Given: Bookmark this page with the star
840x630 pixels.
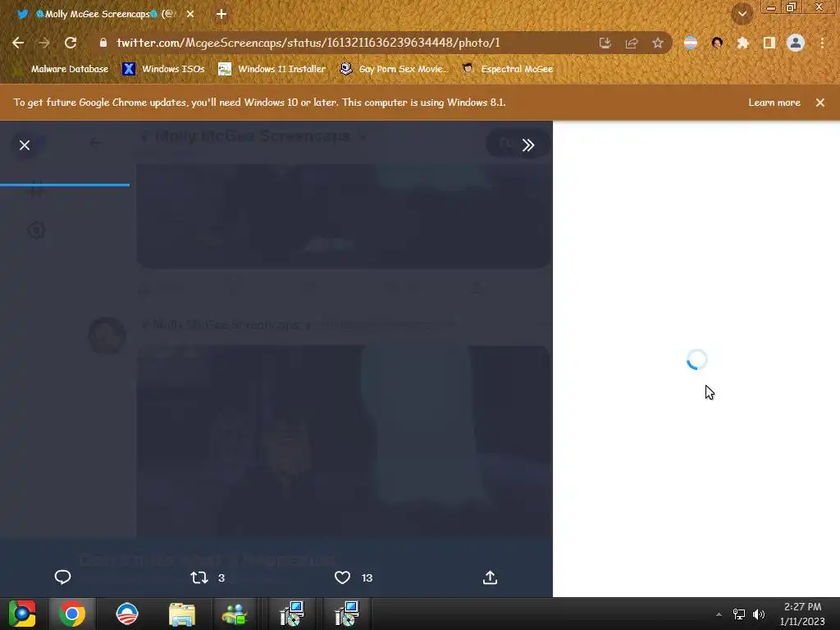Looking at the screenshot, I should tap(658, 43).
